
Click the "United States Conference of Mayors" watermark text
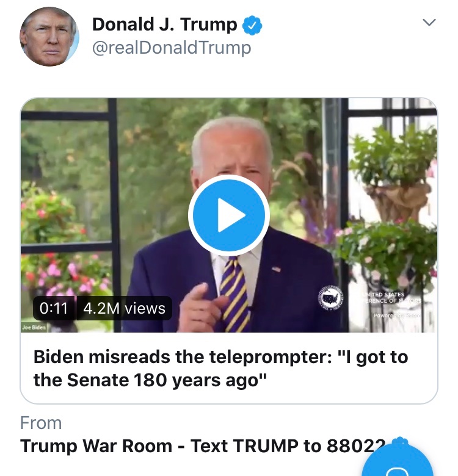391,298
